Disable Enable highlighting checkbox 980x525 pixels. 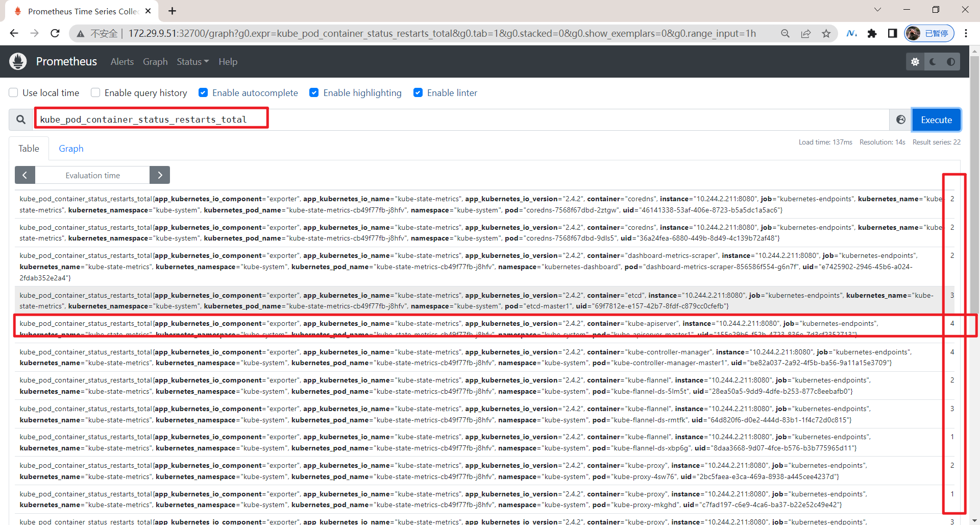coord(314,92)
